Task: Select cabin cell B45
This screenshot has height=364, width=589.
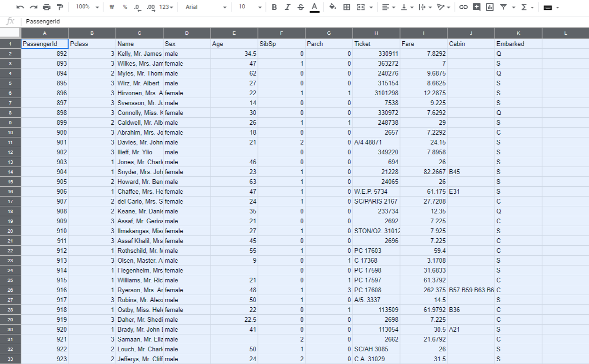Action: [x=471, y=172]
